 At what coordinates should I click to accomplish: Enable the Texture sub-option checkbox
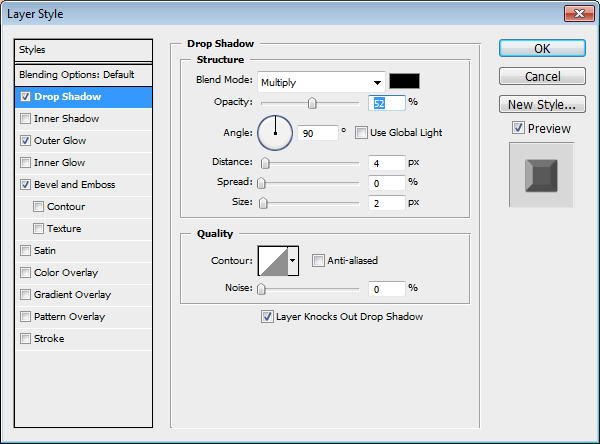pos(38,229)
